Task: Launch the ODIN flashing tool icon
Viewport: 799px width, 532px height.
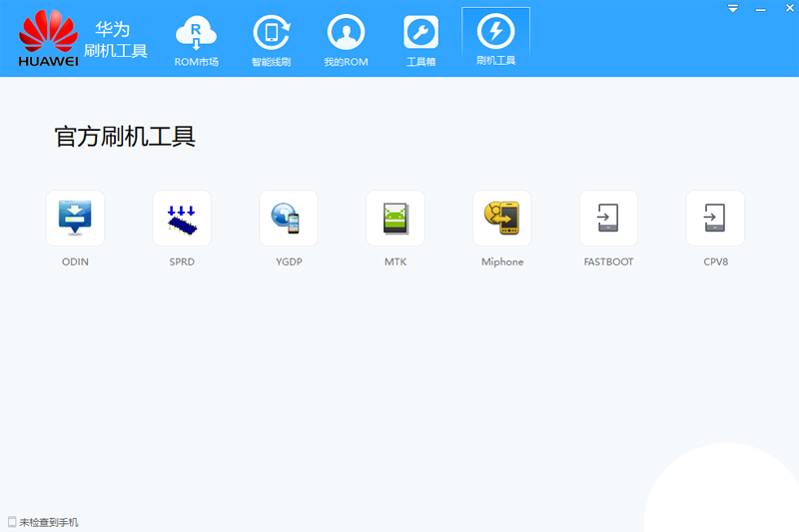Action: tap(76, 219)
